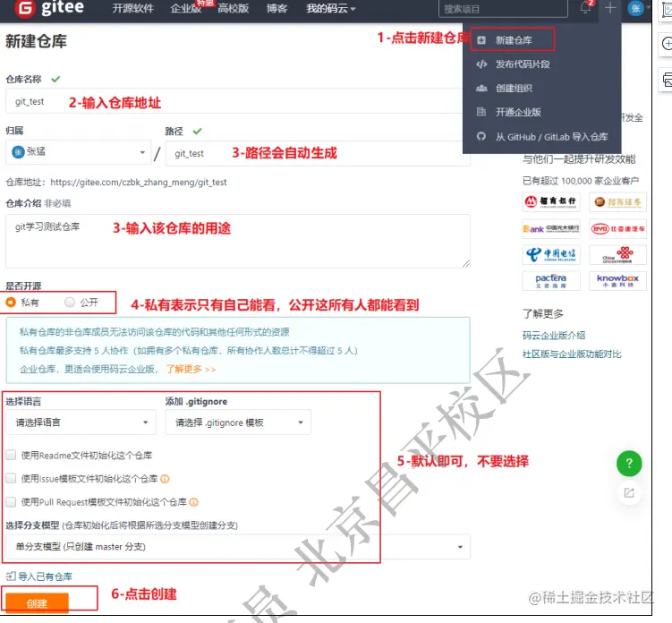Click the group icon beside 创建组织
Viewport: 672px width, 623px height.
pos(481,89)
